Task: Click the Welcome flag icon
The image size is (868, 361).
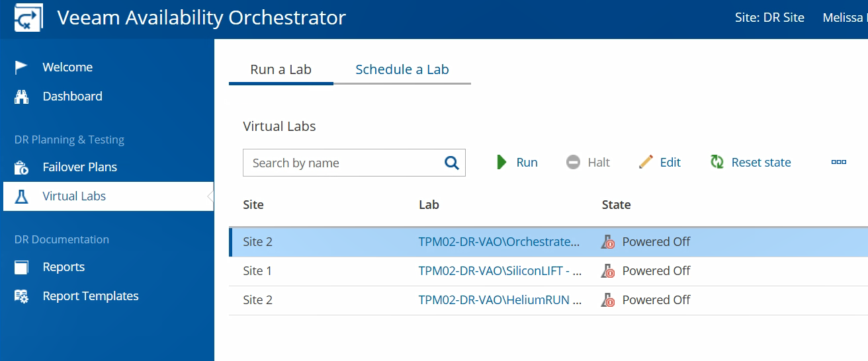Action: [22, 67]
